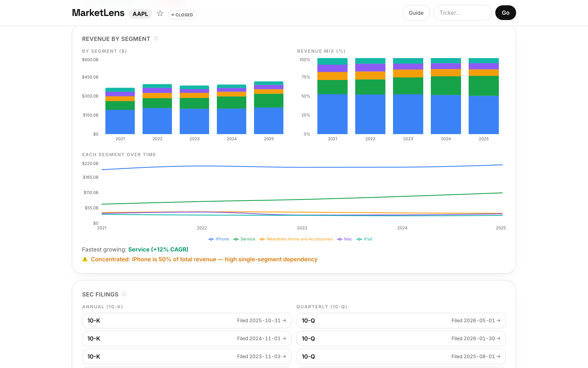Click the 'REVENUE MIX (%)' label

(321, 51)
